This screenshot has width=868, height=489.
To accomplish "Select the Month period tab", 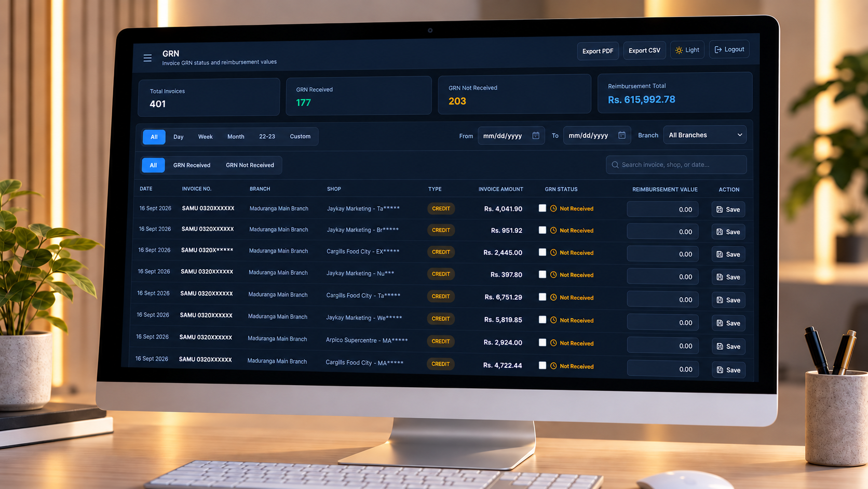I will click(x=236, y=137).
